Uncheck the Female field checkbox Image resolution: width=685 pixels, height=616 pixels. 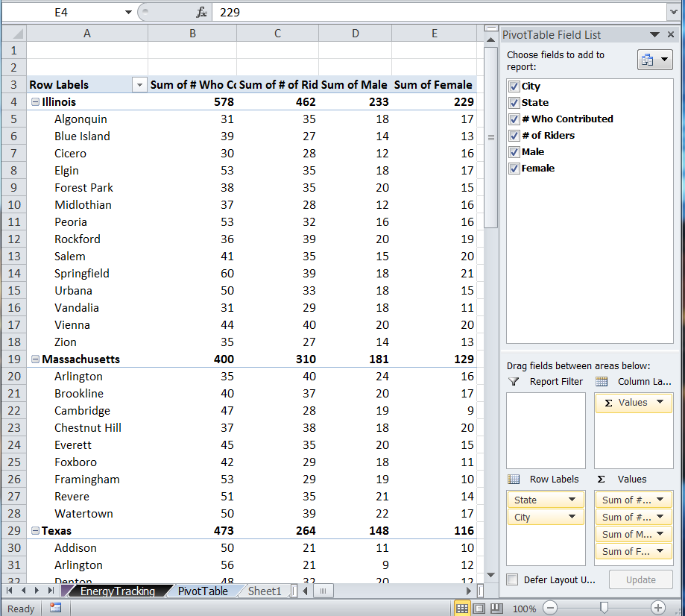(x=514, y=168)
